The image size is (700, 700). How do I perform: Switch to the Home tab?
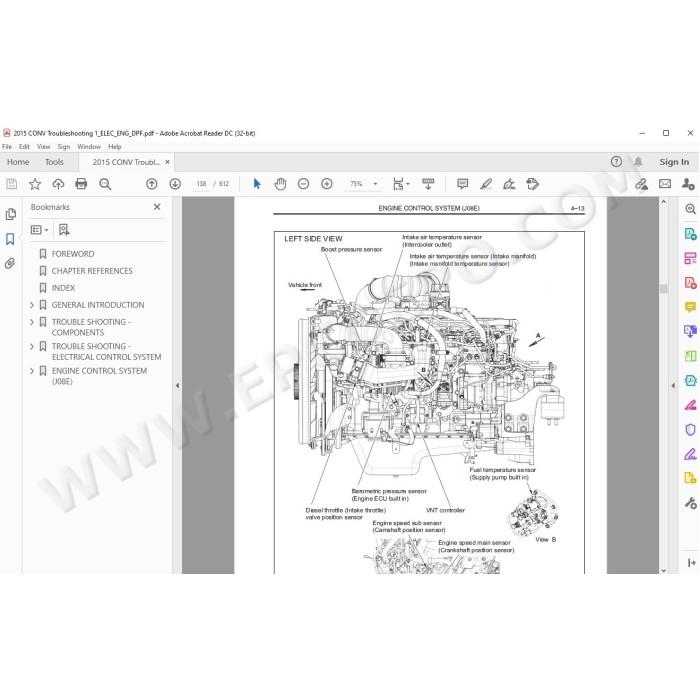pyautogui.click(x=18, y=162)
